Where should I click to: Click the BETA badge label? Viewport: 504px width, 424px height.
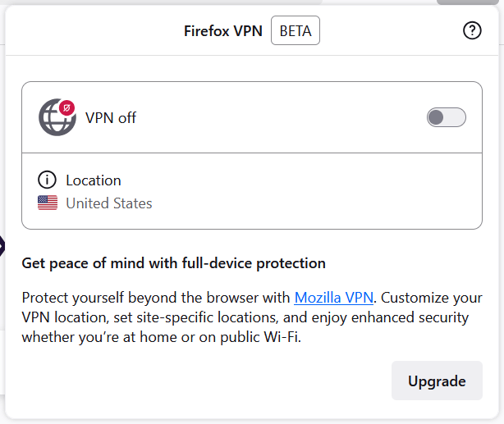296,31
